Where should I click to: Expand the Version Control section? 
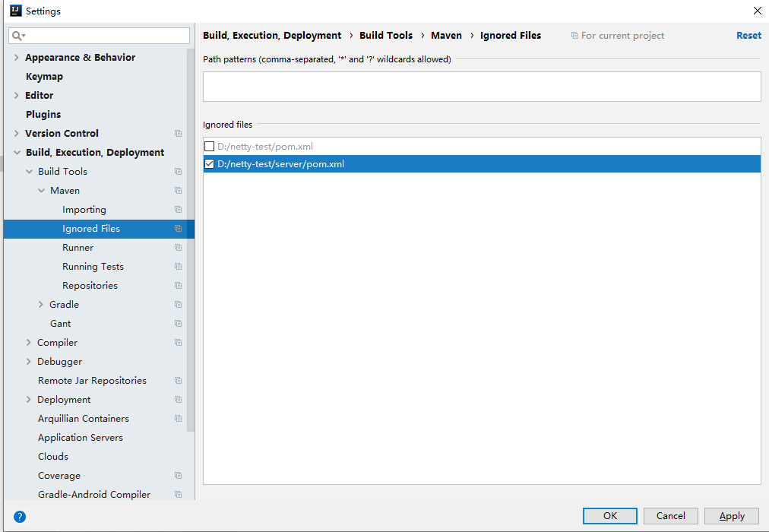(x=16, y=133)
